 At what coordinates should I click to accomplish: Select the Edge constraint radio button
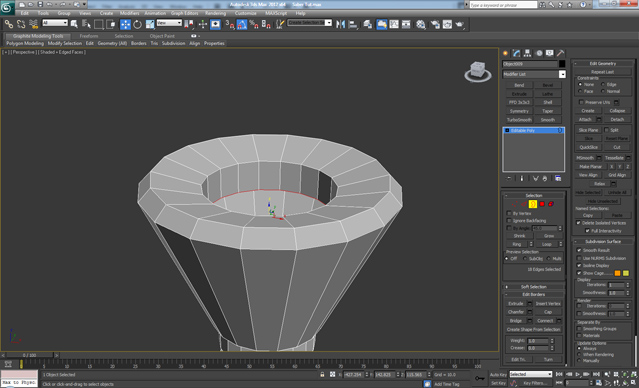tap(603, 84)
